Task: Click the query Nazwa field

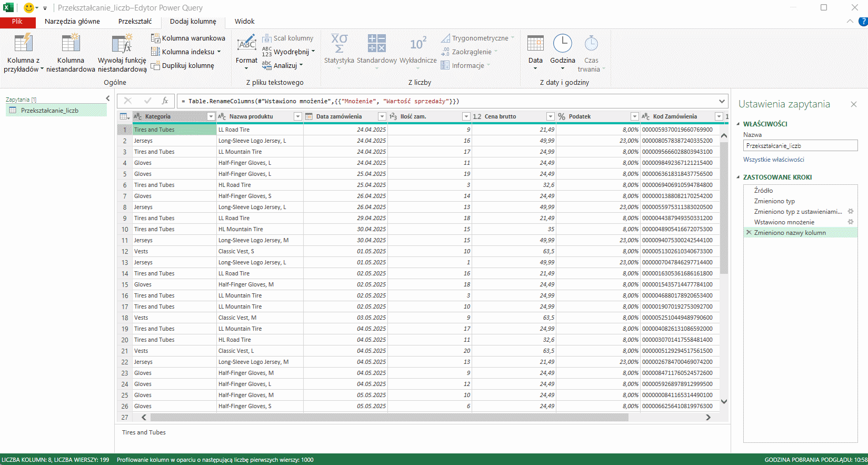Action: pos(800,145)
